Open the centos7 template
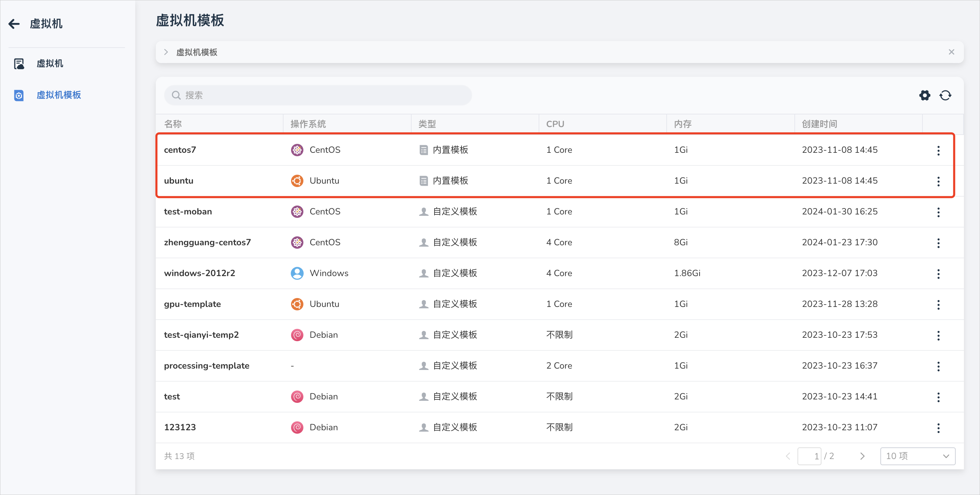The width and height of the screenshot is (980, 495). coord(180,150)
